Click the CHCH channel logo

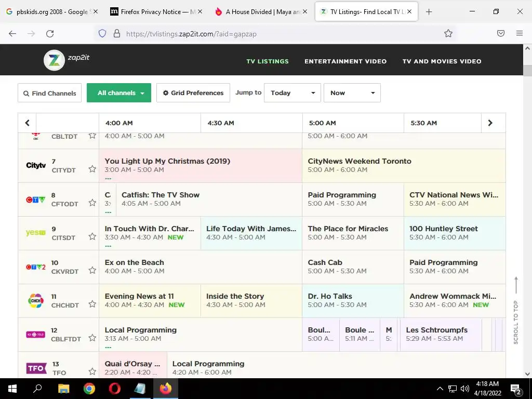[x=36, y=301]
